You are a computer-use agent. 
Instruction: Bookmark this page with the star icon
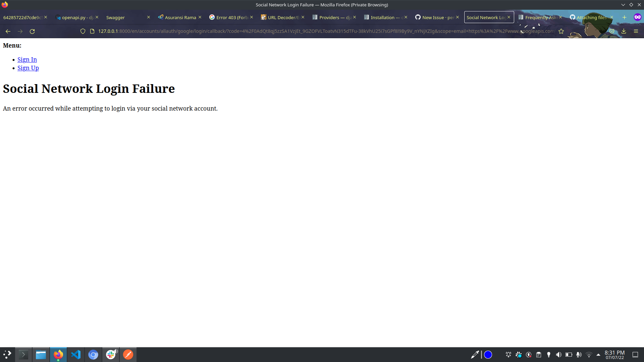pyautogui.click(x=561, y=31)
